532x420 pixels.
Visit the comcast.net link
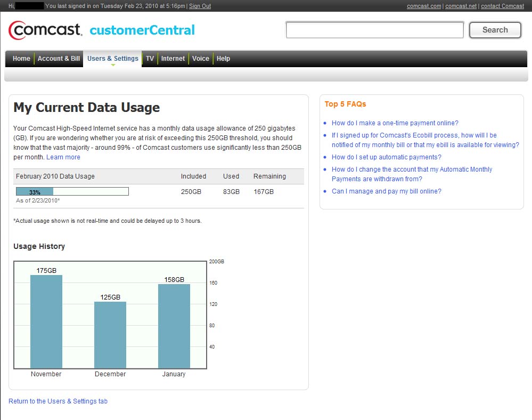coord(461,6)
